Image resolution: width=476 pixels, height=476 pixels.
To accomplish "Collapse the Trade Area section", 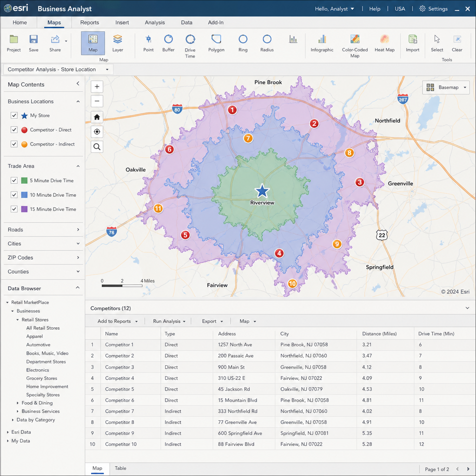I will point(78,166).
